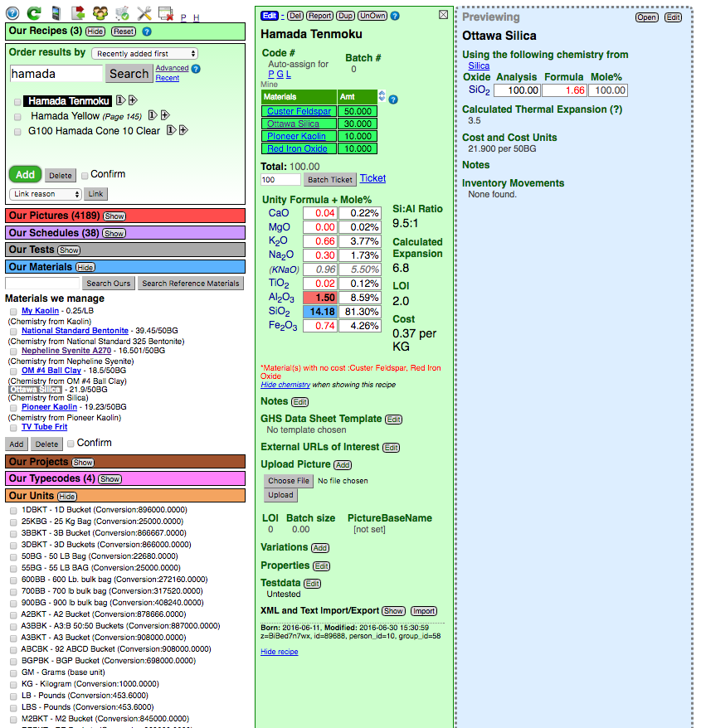
Task: Tick the 50BG - 50 LB Bag unit checkbox
Action: click(x=13, y=556)
